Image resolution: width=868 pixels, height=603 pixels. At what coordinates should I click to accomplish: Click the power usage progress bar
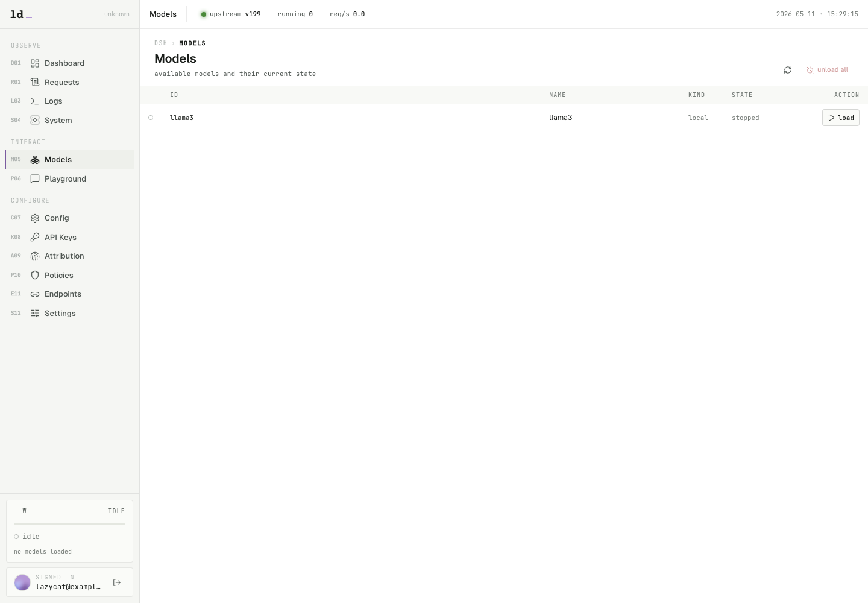pos(69,524)
